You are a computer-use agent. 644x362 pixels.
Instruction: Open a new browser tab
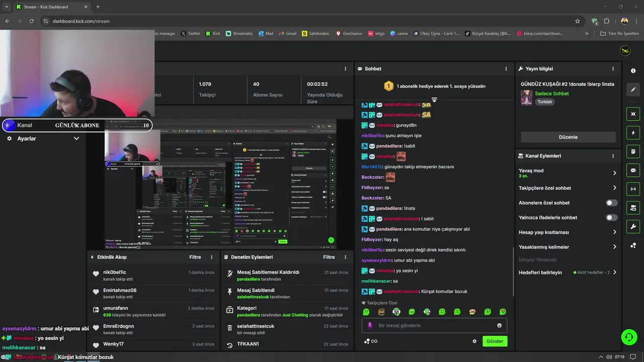pyautogui.click(x=98, y=7)
